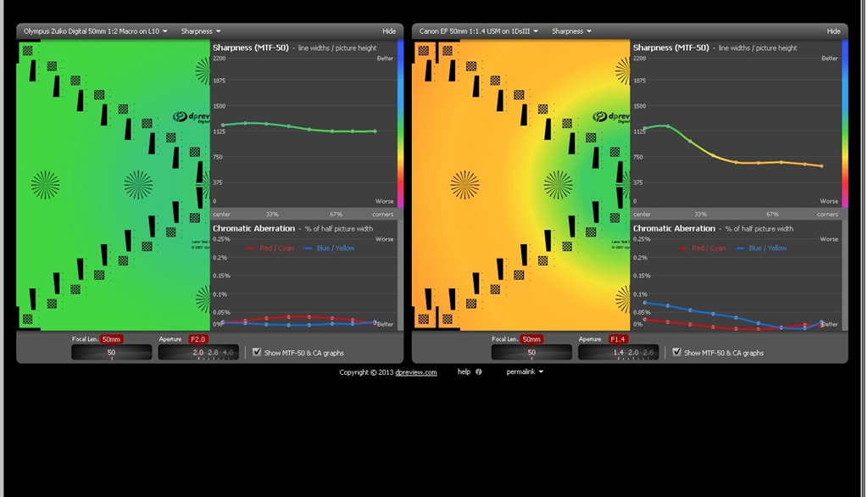Click the Canon sharpness test chart image
The image size is (868, 497).
pos(521,185)
